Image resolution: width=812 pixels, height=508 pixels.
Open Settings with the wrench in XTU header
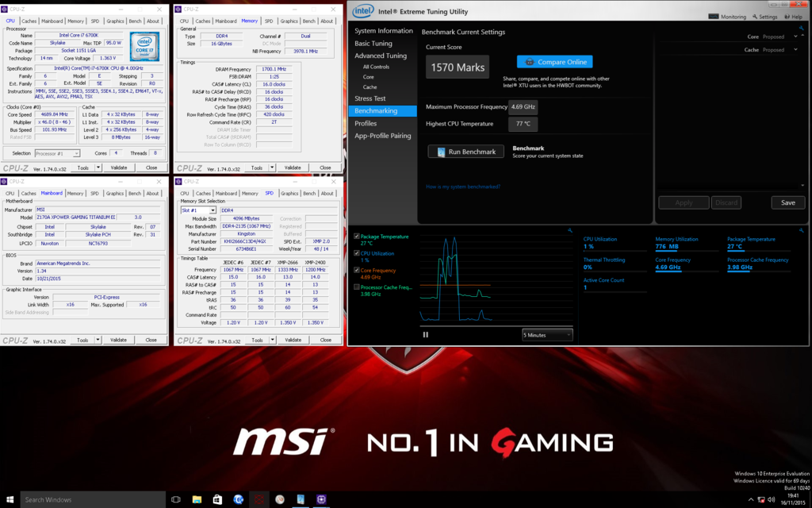(x=765, y=17)
